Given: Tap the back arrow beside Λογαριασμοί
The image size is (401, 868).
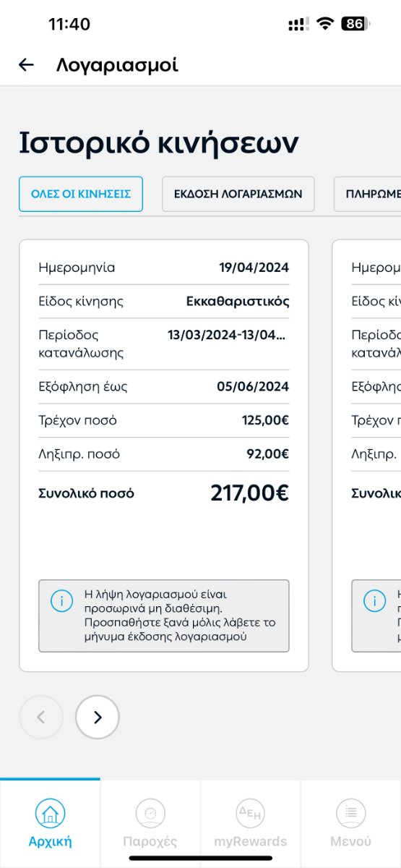Looking at the screenshot, I should coord(26,65).
